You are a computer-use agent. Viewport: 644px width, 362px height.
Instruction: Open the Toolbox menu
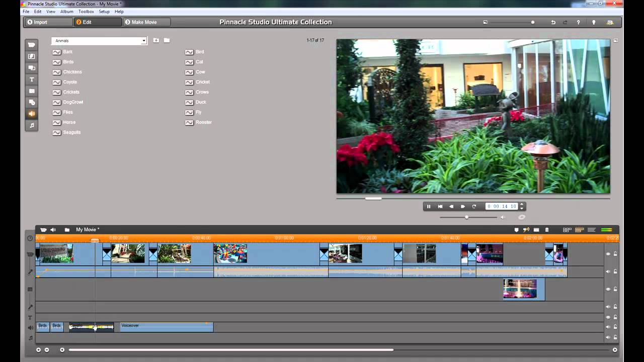click(x=86, y=11)
